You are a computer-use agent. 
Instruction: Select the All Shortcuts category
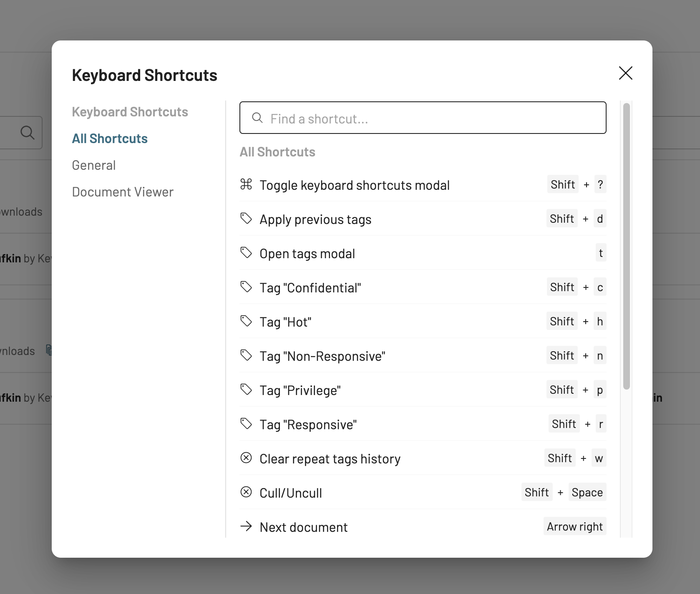click(x=110, y=138)
